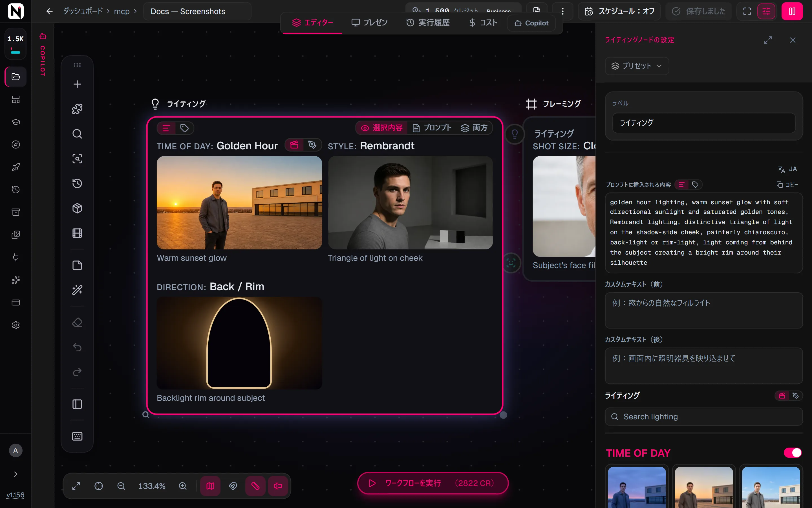The image size is (812, 508).
Task: Open the puzzle piece integrations tool
Action: (x=77, y=109)
